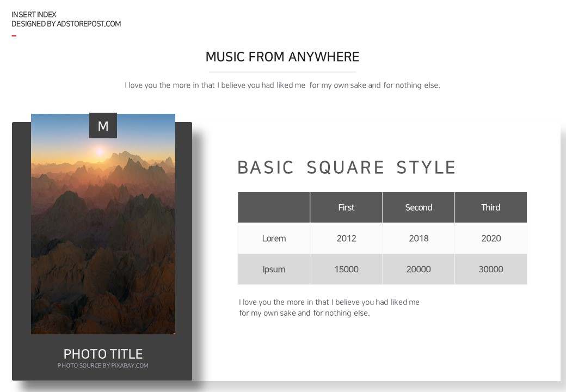
Task: Click the First column header
Action: click(346, 207)
